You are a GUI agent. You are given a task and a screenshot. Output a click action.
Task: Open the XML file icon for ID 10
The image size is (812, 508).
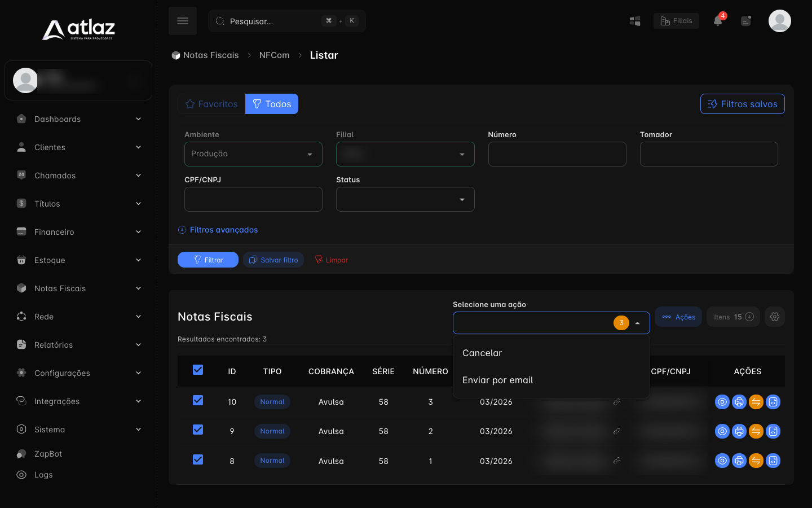tap(773, 402)
